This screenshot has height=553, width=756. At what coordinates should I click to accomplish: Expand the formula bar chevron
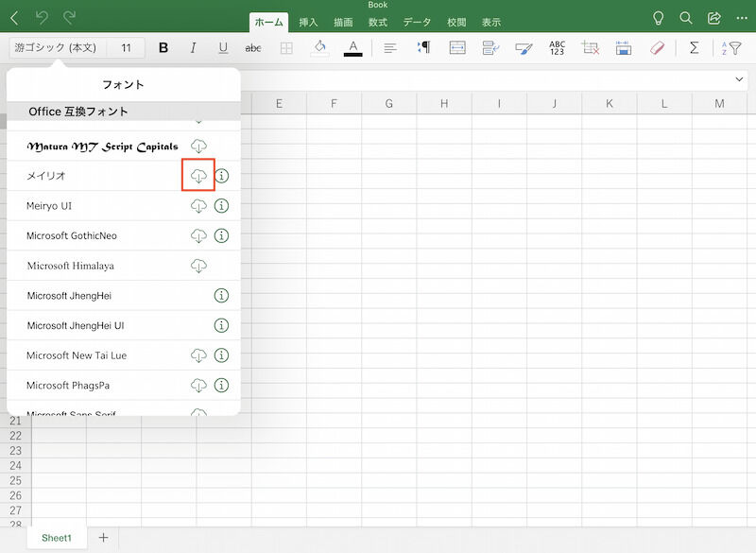point(739,79)
